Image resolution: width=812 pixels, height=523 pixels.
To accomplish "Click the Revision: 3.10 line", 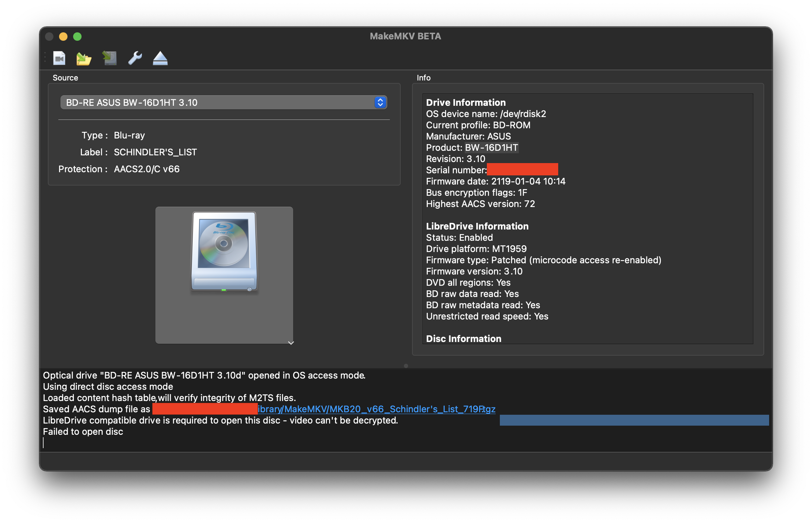I will pos(456,159).
